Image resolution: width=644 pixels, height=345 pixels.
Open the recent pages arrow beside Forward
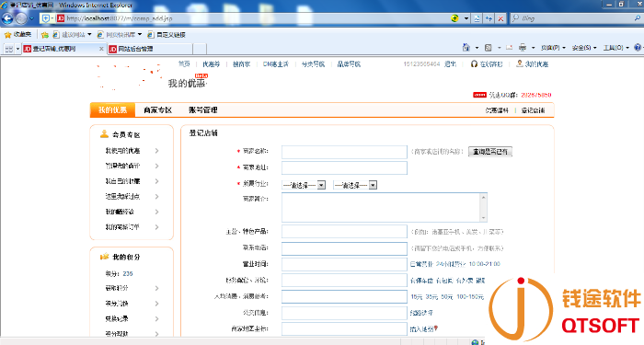[x=31, y=18]
